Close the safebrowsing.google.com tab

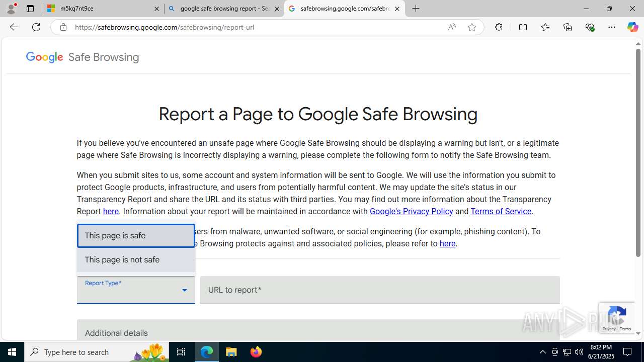pos(397,9)
